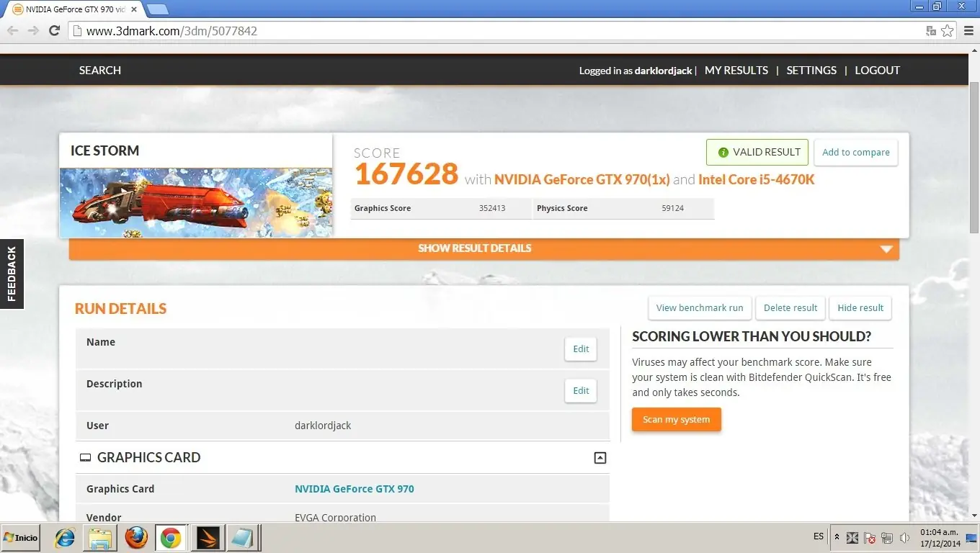980x553 pixels.
Task: Click the Run Details heading
Action: click(120, 309)
